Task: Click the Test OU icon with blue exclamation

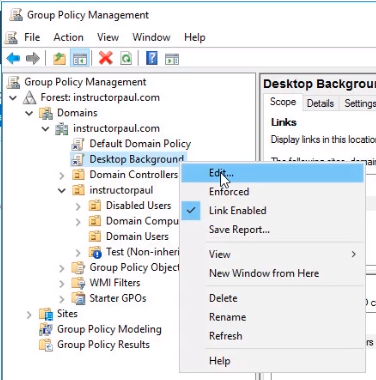Action: coord(95,252)
